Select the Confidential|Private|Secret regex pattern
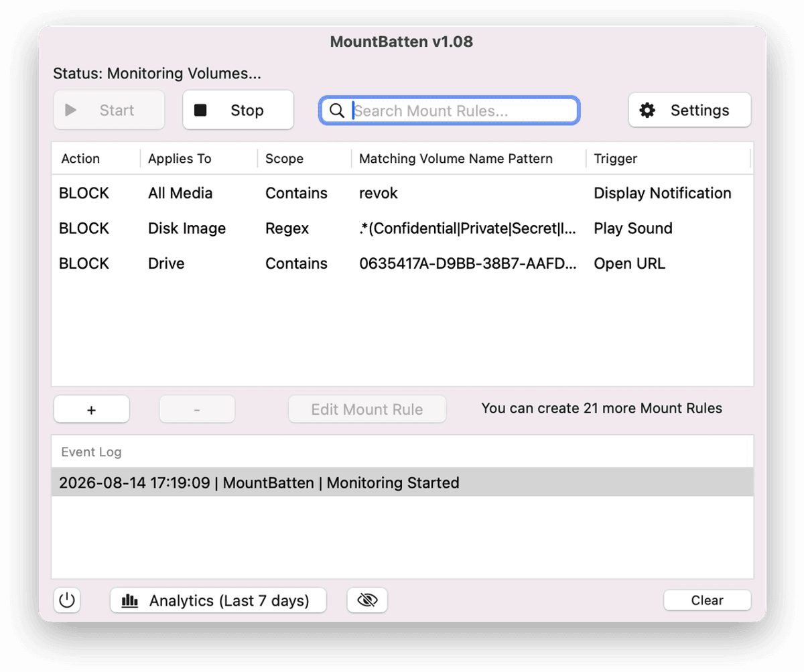This screenshot has height=672, width=804. (x=468, y=228)
